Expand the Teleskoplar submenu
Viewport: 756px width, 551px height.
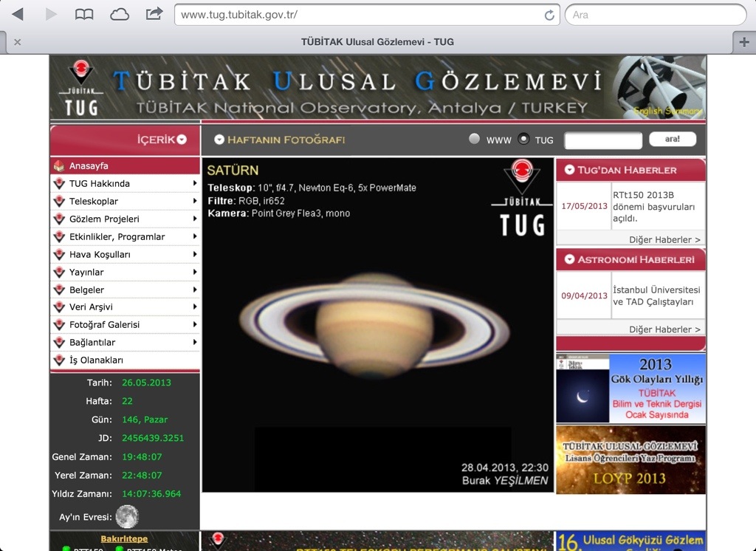click(x=195, y=202)
